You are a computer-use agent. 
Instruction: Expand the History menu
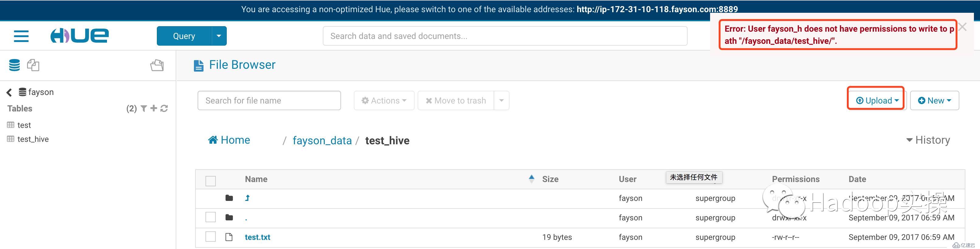pos(928,140)
